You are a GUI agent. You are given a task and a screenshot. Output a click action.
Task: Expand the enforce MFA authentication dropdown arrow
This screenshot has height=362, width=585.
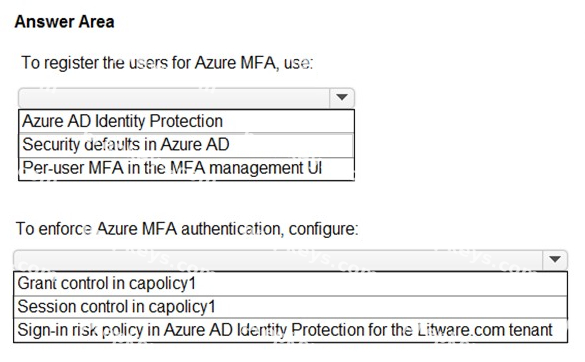pos(555,259)
